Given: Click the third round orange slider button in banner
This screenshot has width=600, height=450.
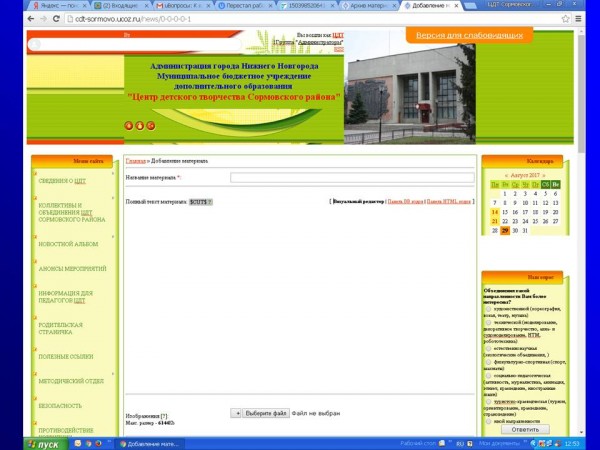Looking at the screenshot, I should click(x=151, y=126).
